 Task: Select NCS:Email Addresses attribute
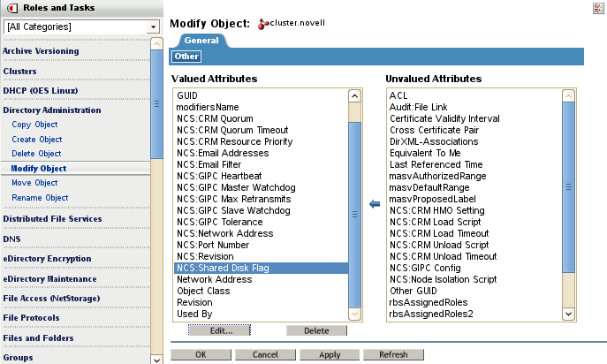pos(261,153)
